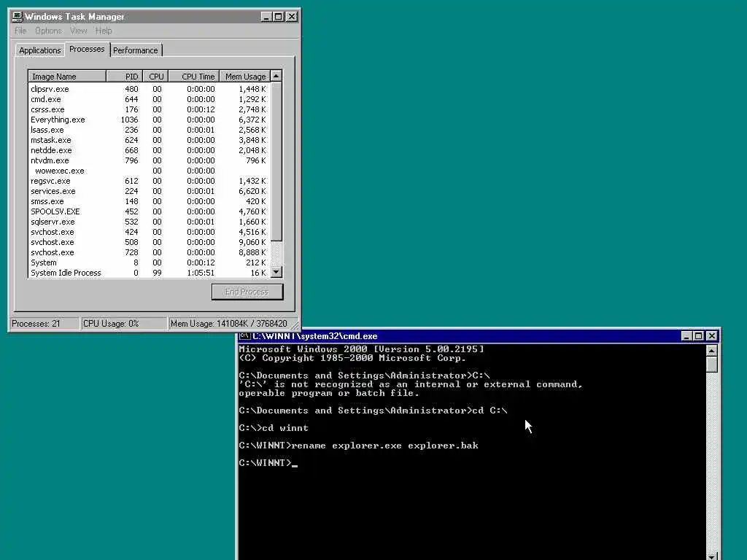Select the services.exe process
The width and height of the screenshot is (747, 560).
[149, 192]
